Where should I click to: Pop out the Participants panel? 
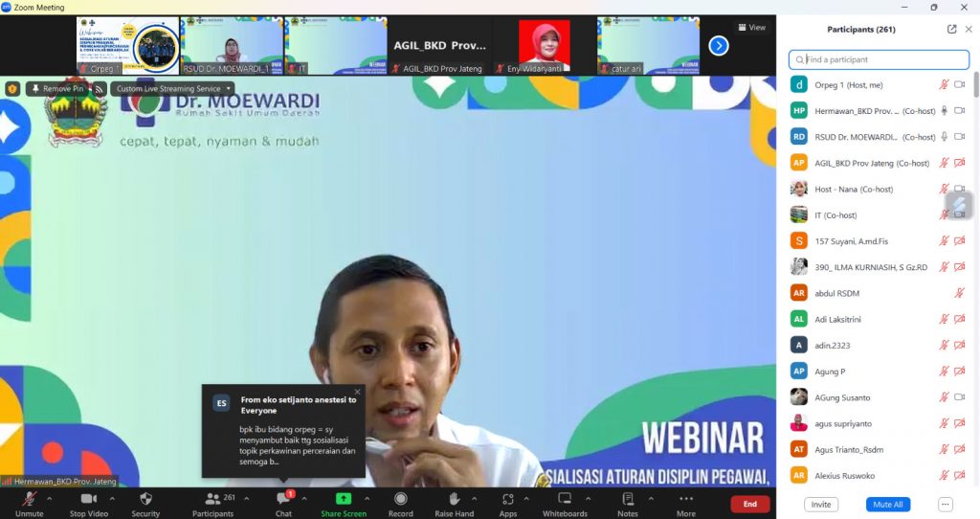[x=951, y=29]
